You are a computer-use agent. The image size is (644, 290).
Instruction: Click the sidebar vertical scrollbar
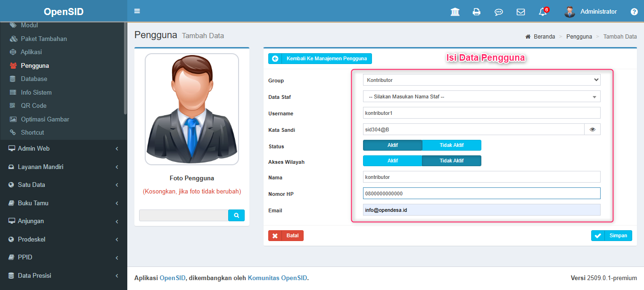(x=125, y=71)
